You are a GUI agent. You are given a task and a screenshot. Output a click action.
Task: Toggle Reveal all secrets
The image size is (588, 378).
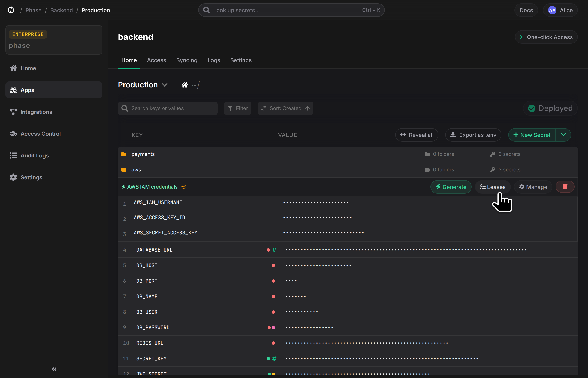[x=417, y=135]
